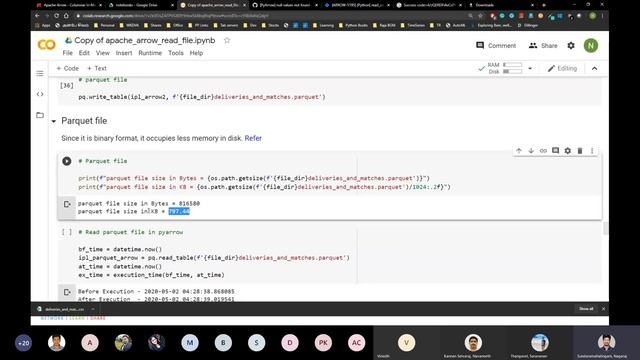Collapse the header with the chevron up
Screen dimensions: 640x360
pyautogui.click(x=594, y=69)
